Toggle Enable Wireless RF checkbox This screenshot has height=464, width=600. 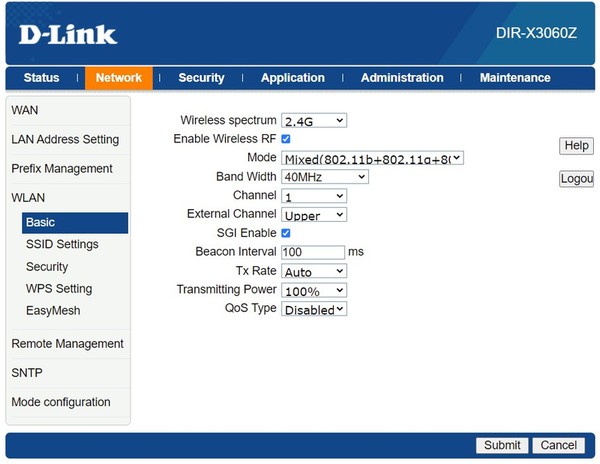pos(286,139)
